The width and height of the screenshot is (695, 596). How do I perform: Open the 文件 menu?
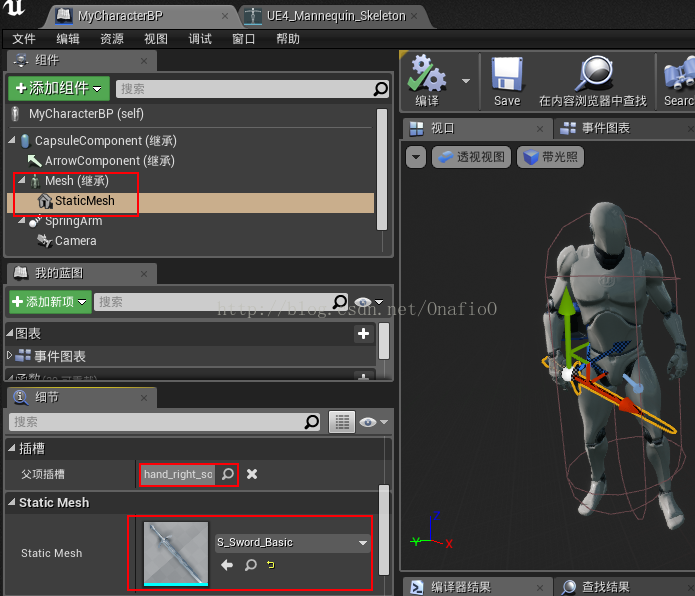[x=23, y=39]
